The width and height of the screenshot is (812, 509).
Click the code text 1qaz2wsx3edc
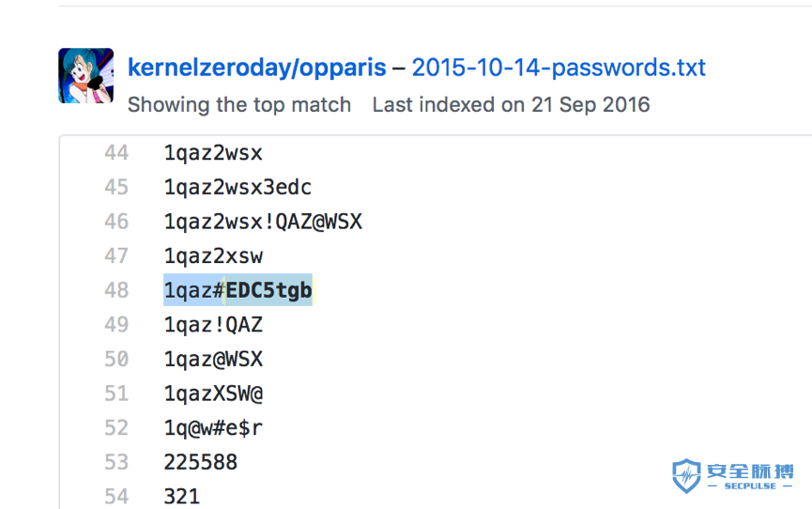[x=237, y=187]
